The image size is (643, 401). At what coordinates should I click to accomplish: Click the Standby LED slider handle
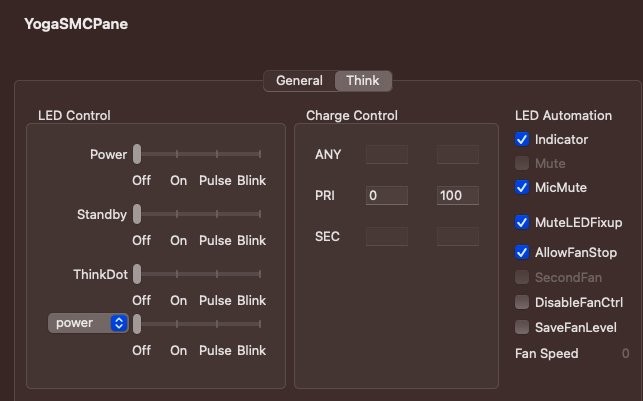click(x=137, y=214)
